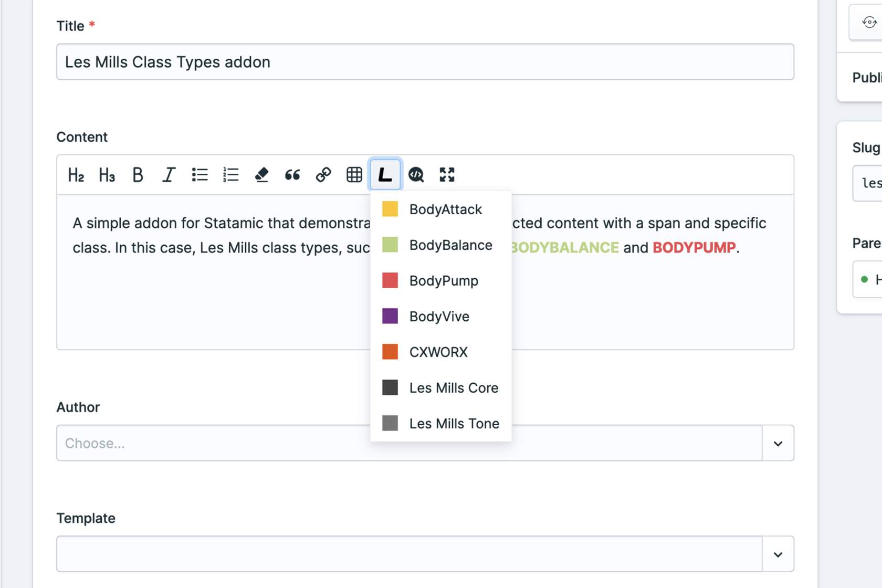Screen dimensions: 882x588
Task: Toggle the Les Mills class types button
Action: tap(385, 174)
